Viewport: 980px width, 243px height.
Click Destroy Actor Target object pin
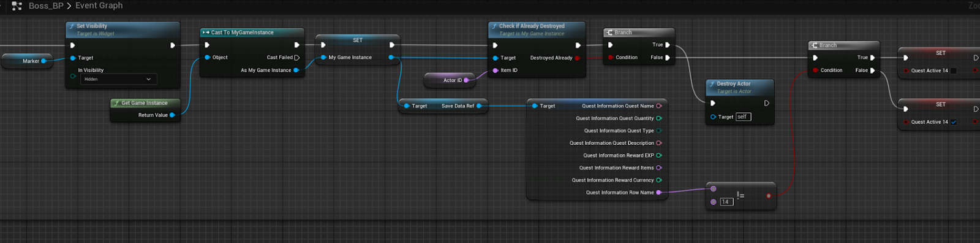[714, 117]
